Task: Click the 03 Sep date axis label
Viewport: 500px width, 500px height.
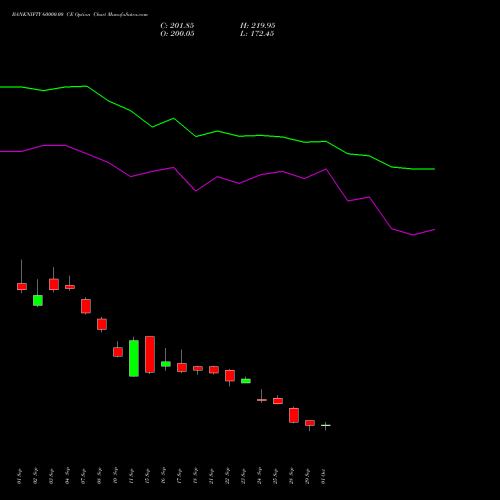Action: point(51,476)
